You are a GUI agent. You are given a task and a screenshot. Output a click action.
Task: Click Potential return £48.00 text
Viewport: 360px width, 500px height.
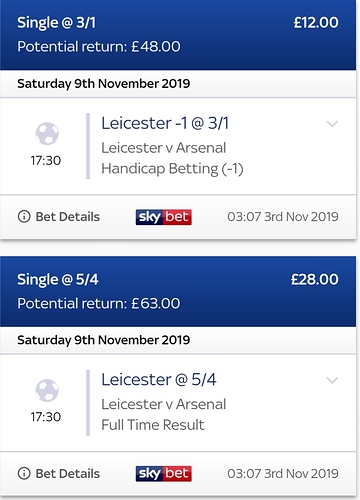[x=99, y=46]
